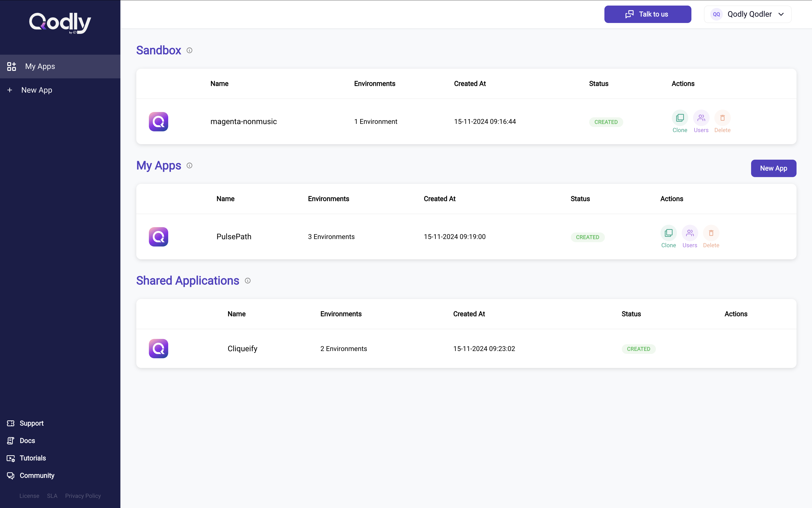Click the CREATED status of PulsePath
Screen dimensions: 812x508
coord(587,237)
